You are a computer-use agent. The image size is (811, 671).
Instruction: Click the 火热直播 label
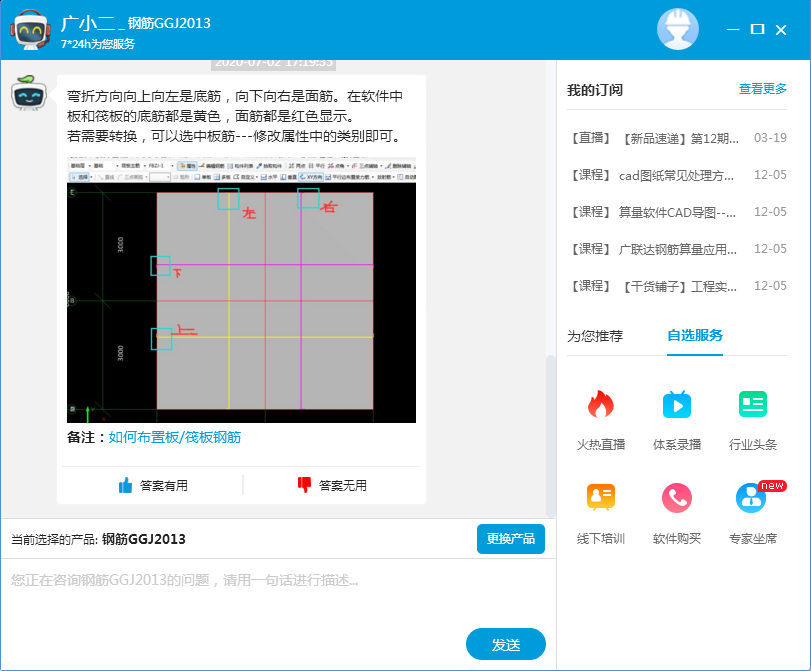600,444
